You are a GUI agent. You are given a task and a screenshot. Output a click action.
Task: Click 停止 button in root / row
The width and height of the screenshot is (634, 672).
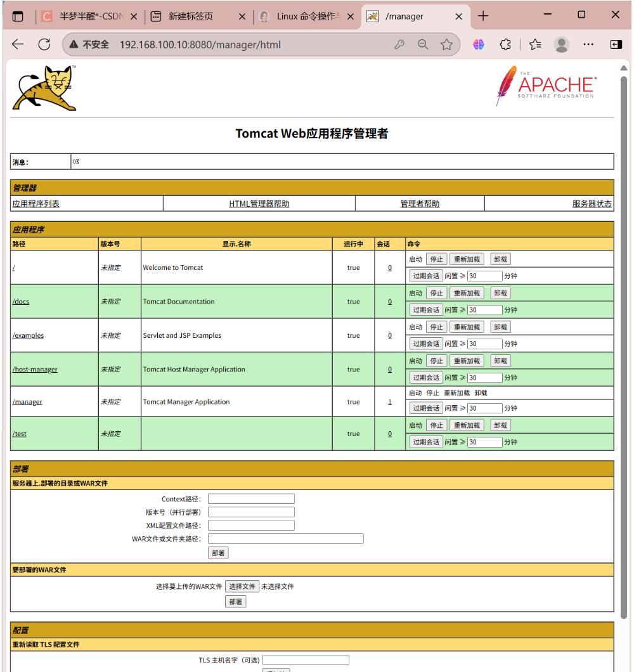click(436, 259)
